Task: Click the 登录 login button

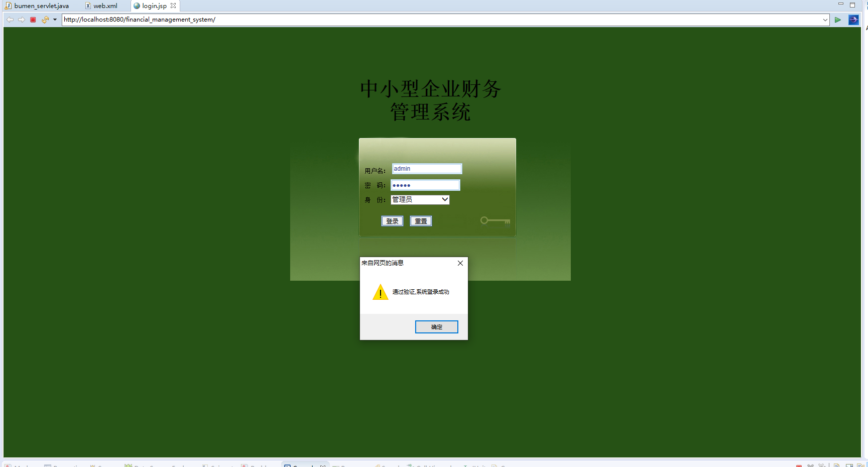Action: coord(392,220)
